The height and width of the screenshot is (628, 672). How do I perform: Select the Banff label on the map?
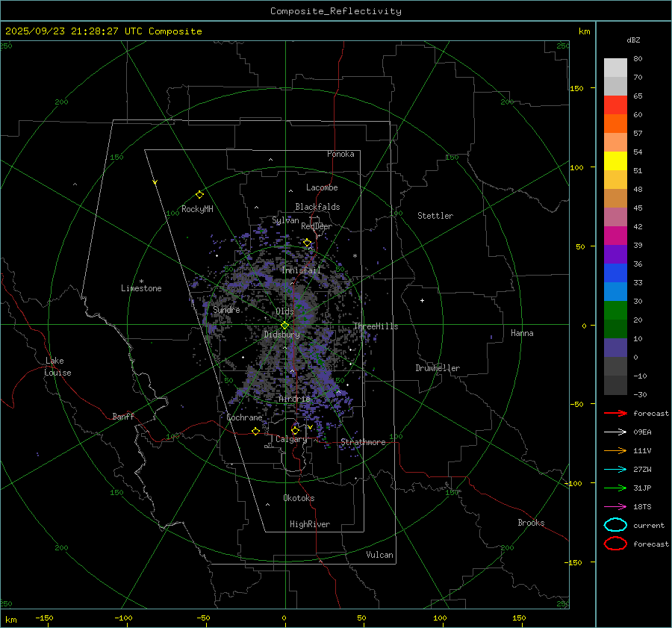(123, 417)
